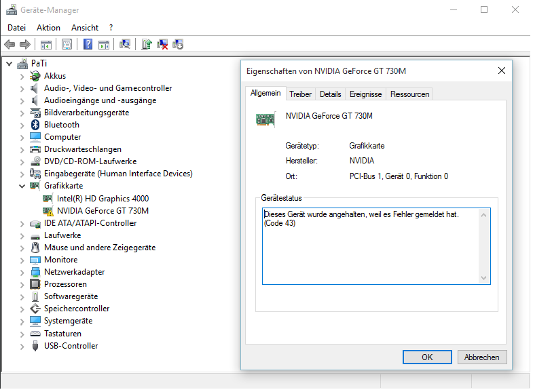This screenshot has width=533, height=392.
Task: Click the Forward arrow toolbar icon
Action: [25, 45]
